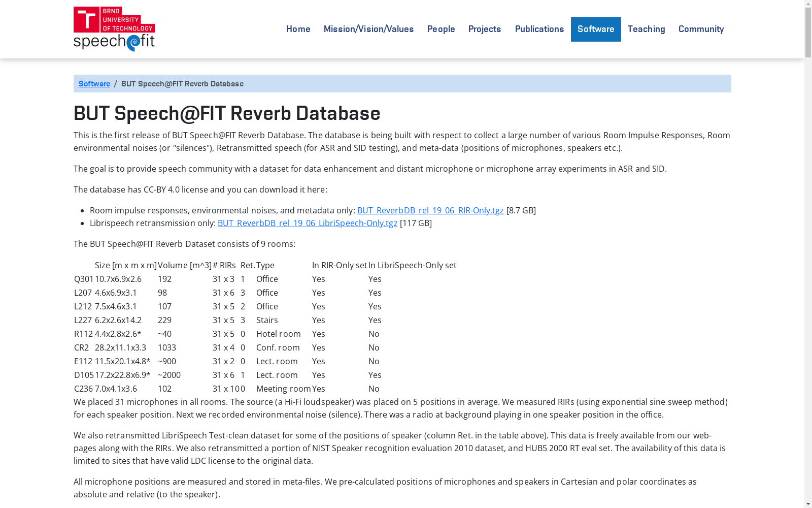Click the Volume [m^3] column header
Image resolution: width=812 pixels, height=508 pixels.
click(x=185, y=265)
